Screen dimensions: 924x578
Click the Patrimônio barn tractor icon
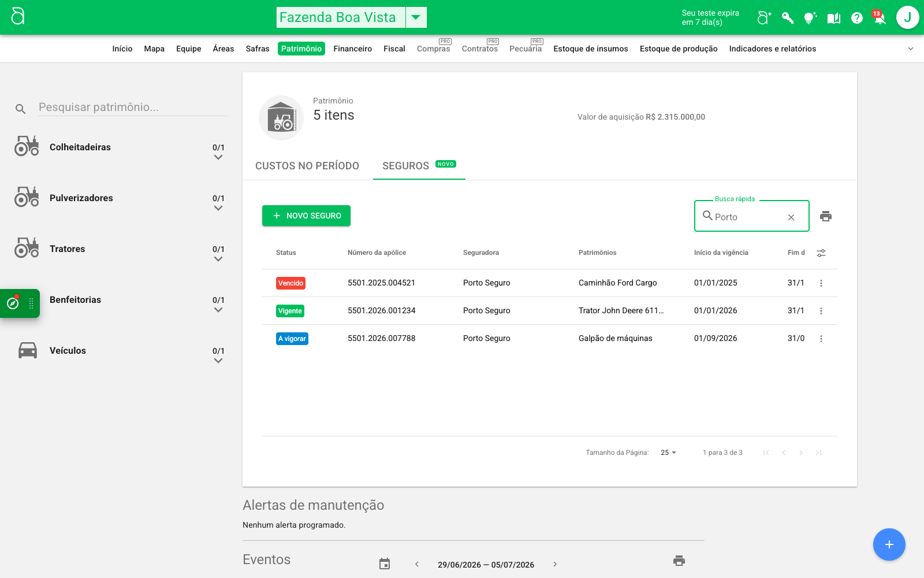tap(281, 118)
